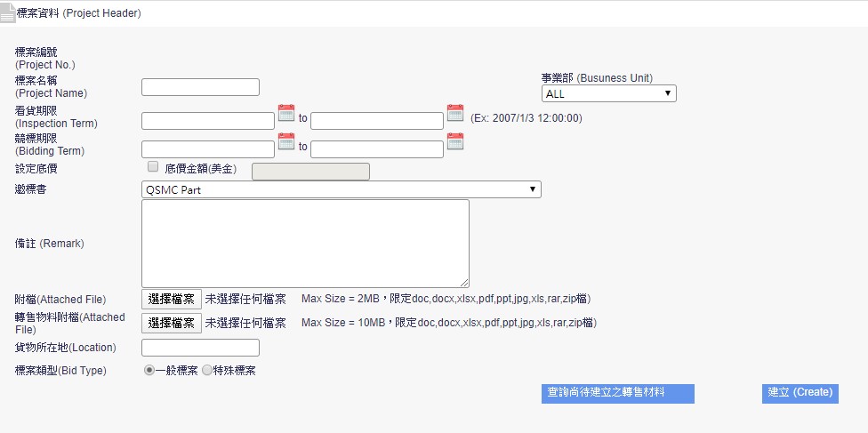Enable the 底價金額(美金) checkbox

[153, 167]
